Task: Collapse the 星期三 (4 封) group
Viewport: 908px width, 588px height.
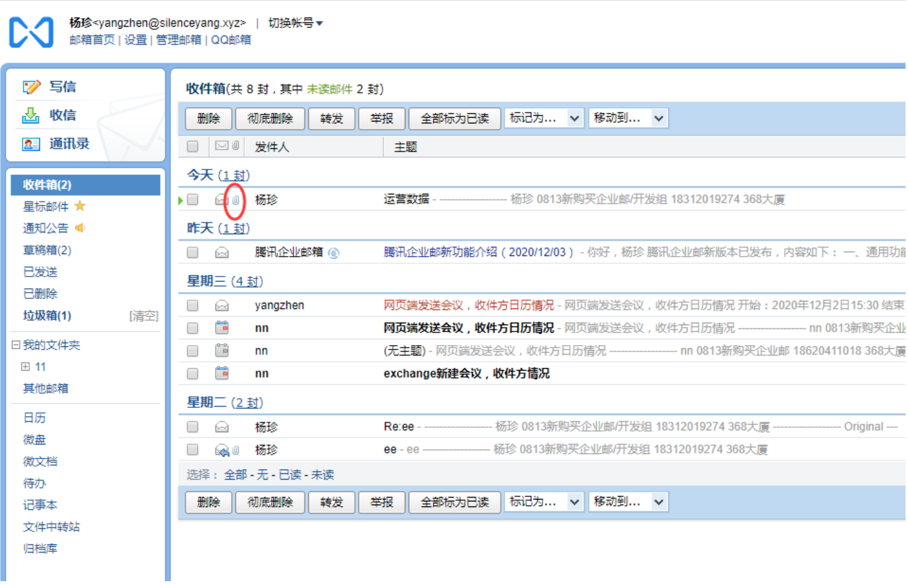Action: point(225,281)
